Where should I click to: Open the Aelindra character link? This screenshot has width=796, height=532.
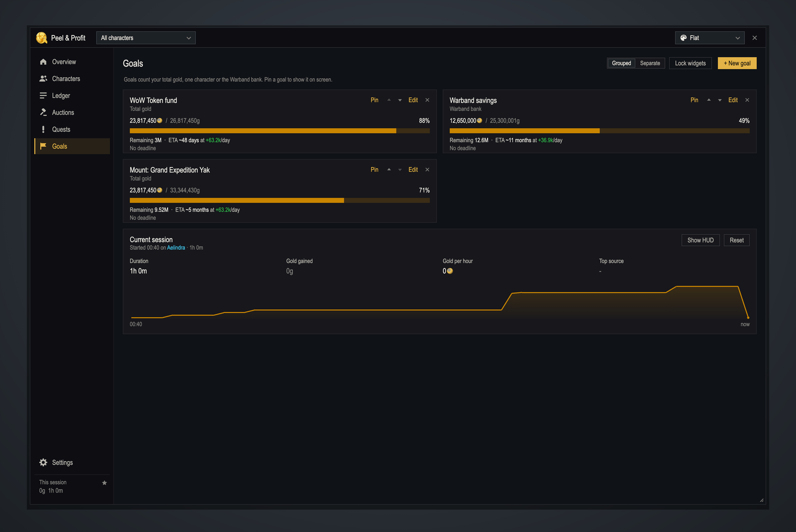(176, 248)
